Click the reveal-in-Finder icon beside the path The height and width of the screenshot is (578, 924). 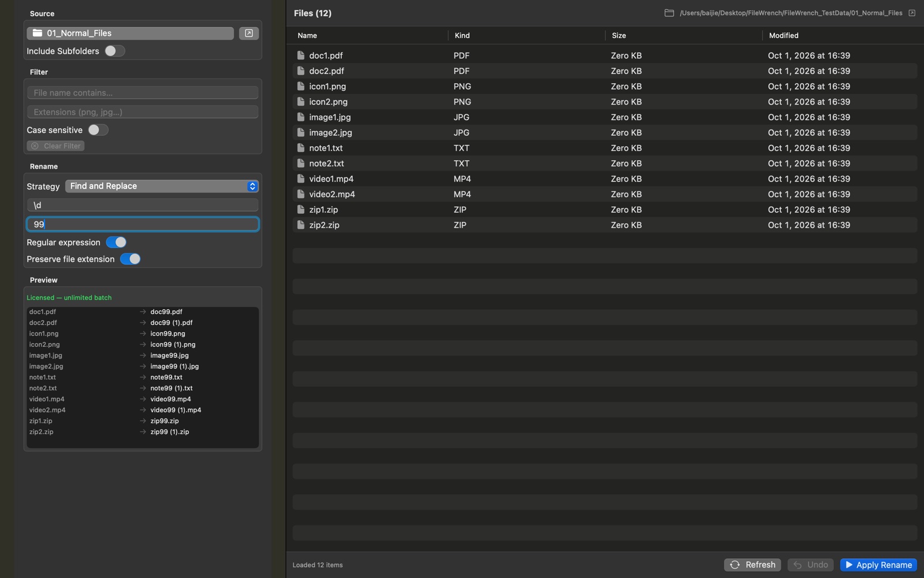coord(912,13)
